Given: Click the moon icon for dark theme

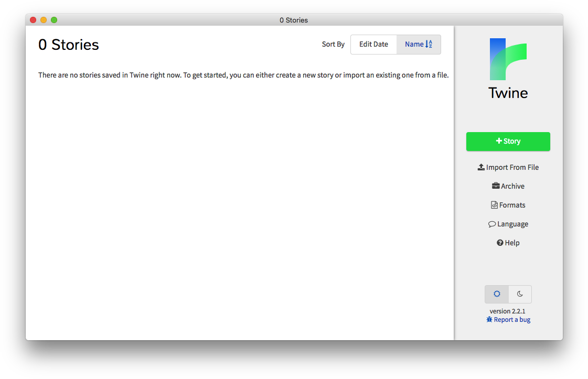Looking at the screenshot, I should [x=519, y=294].
